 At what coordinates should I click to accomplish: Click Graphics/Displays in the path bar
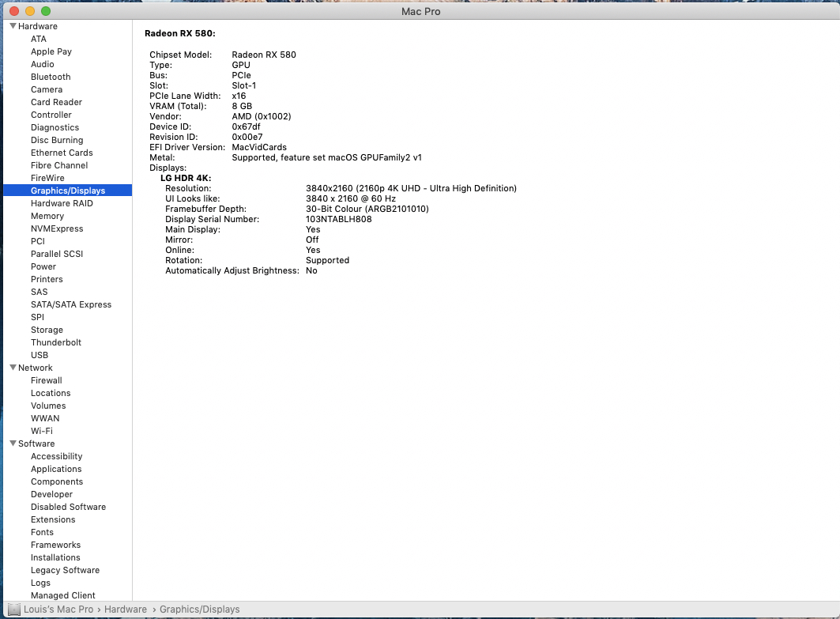[x=199, y=610]
